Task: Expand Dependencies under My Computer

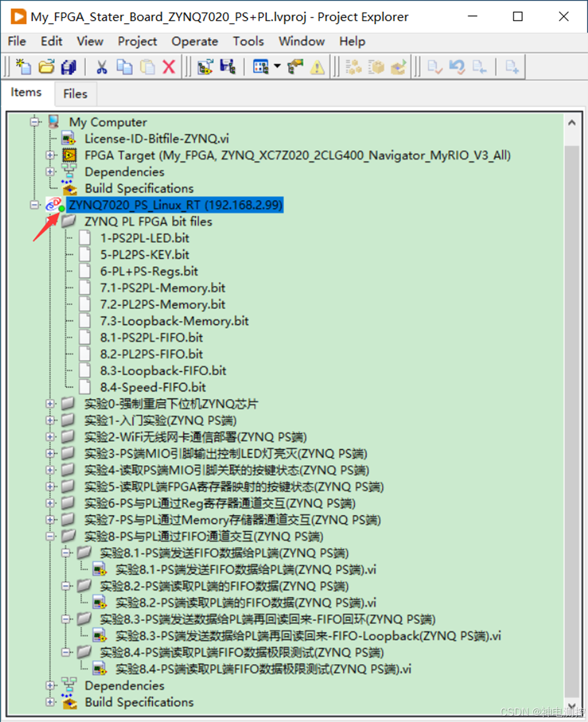Action: pyautogui.click(x=50, y=171)
